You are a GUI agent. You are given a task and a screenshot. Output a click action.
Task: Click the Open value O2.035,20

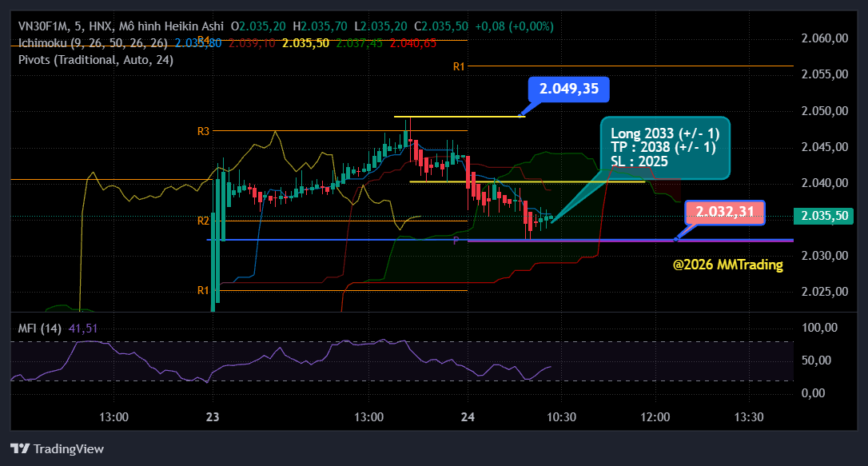[258, 26]
